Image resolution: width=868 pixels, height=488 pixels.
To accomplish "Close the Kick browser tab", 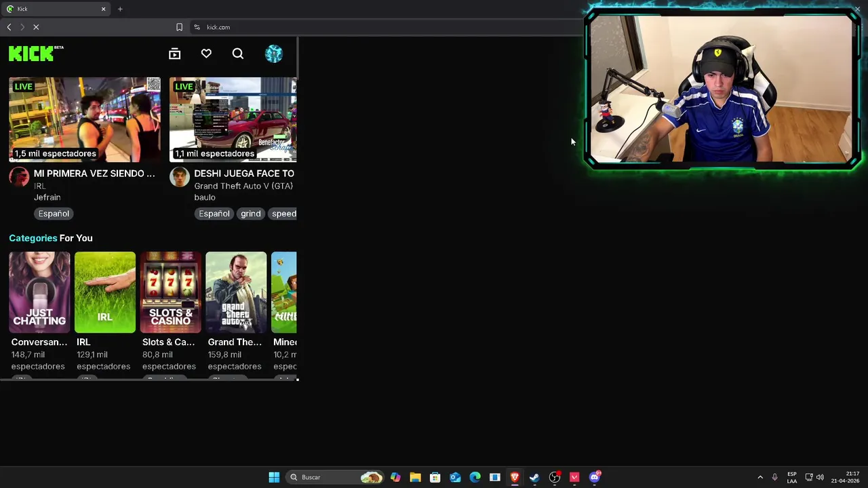I will tap(103, 9).
